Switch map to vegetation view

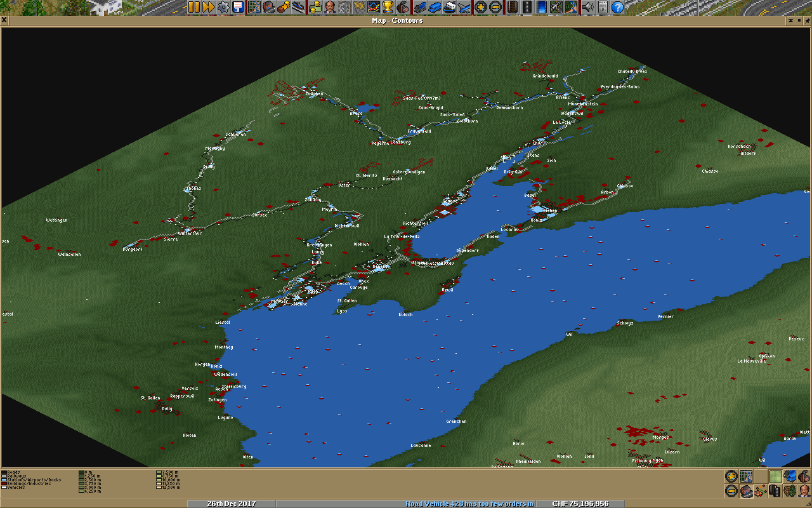790,491
